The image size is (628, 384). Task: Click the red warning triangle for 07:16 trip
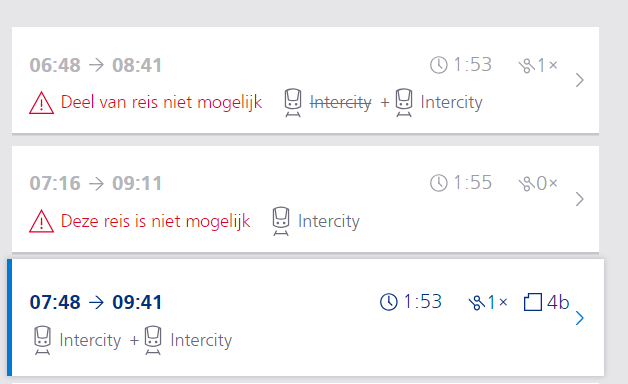click(x=41, y=221)
